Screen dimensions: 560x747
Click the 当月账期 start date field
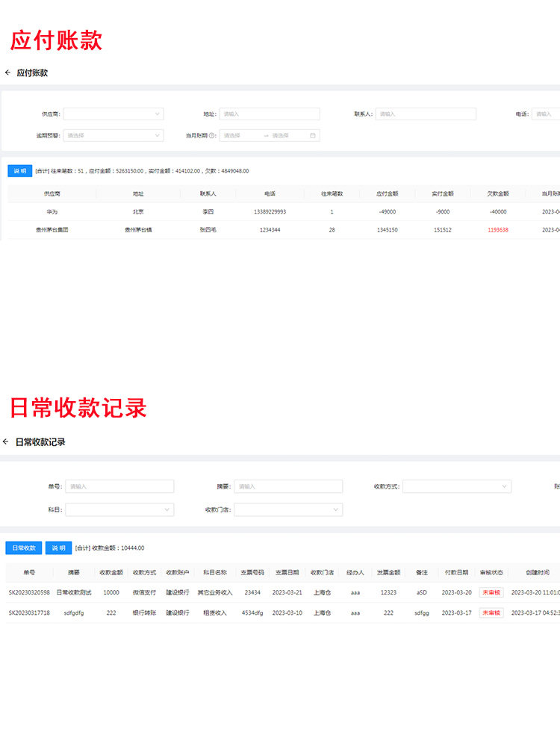240,136
